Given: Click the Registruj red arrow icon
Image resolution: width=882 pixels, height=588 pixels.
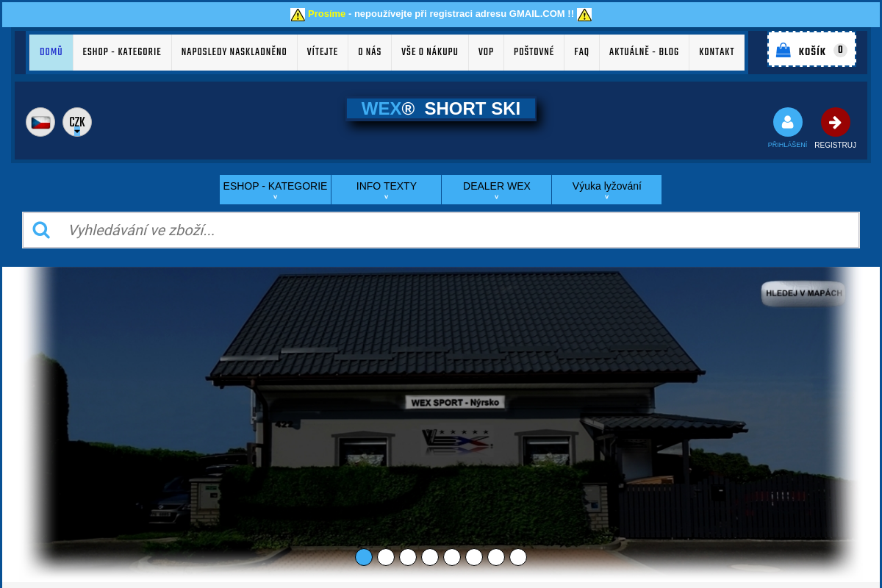Looking at the screenshot, I should pyautogui.click(x=836, y=122).
